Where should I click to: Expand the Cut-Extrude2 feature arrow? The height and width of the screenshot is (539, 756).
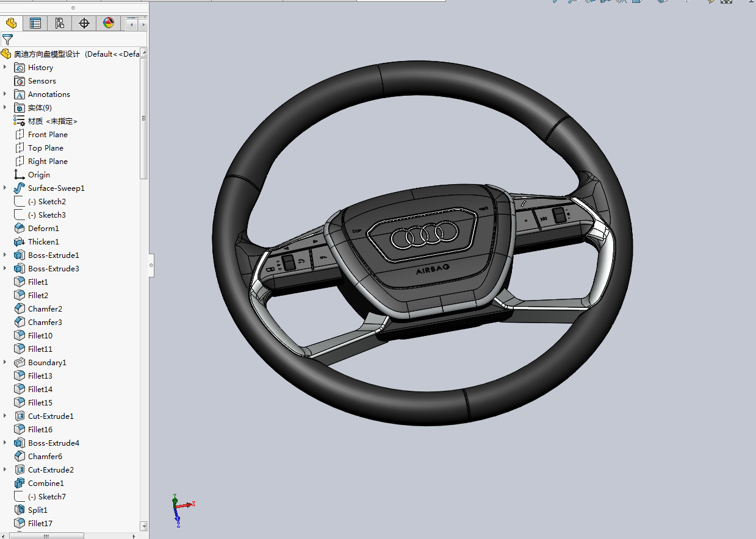pyautogui.click(x=5, y=469)
